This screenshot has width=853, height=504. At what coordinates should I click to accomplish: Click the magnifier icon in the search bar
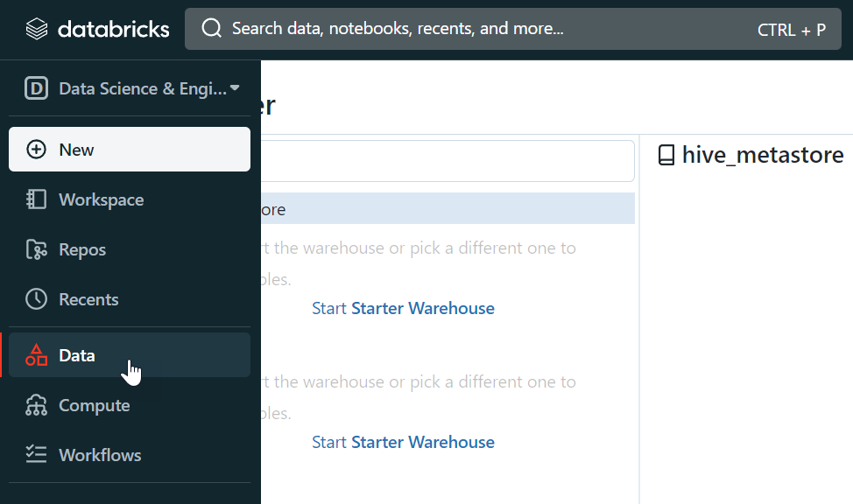pyautogui.click(x=211, y=28)
